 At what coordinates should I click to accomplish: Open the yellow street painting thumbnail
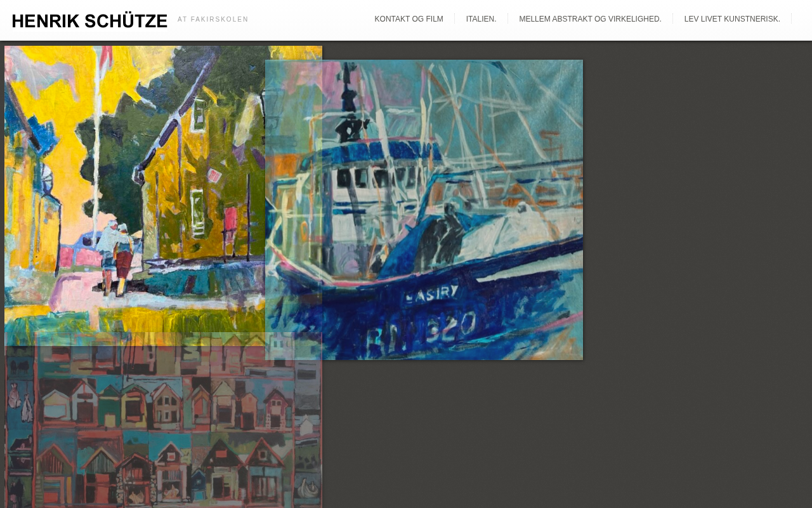(x=134, y=190)
